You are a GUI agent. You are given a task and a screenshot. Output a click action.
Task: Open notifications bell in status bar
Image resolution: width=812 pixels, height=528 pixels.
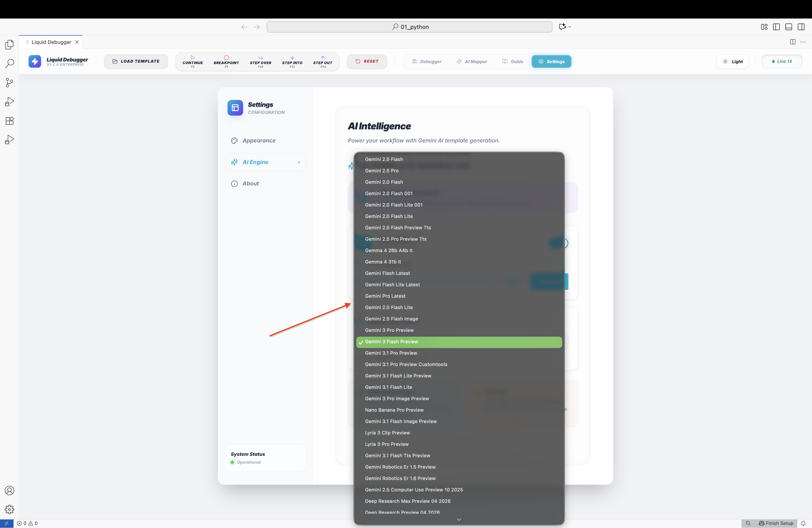(803, 523)
